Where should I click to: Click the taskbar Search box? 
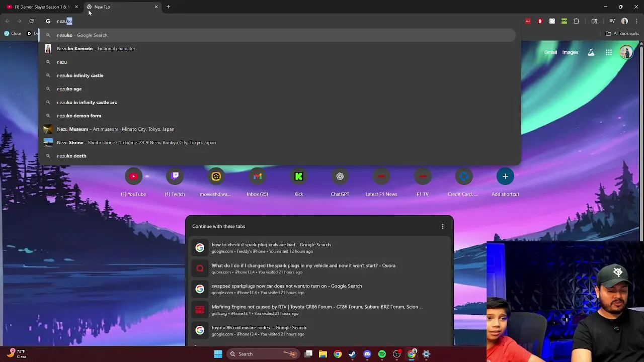coord(263,354)
